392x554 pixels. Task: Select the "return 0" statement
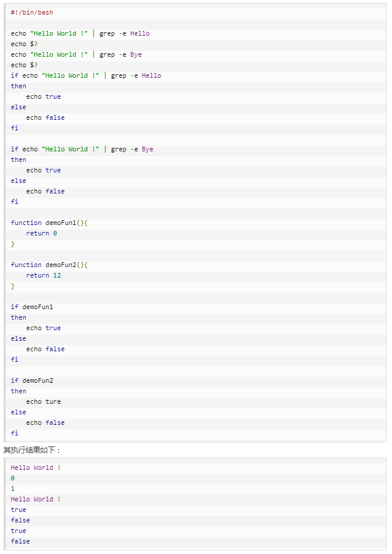click(x=41, y=233)
